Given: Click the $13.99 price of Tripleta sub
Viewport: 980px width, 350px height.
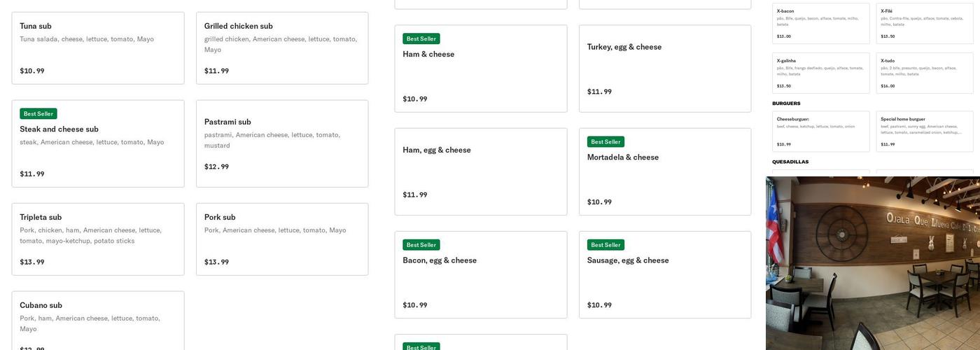Looking at the screenshot, I should (x=32, y=262).
